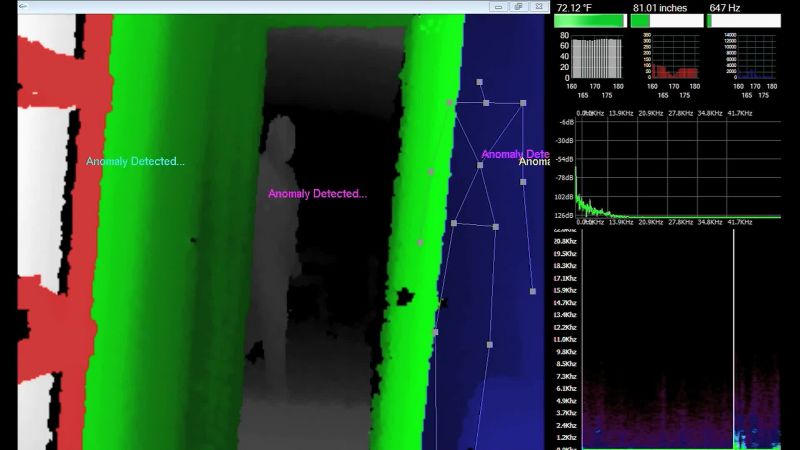This screenshot has width=800, height=450.
Task: Click the 18.3Khz spectrogram axis label
Action: coord(565,266)
